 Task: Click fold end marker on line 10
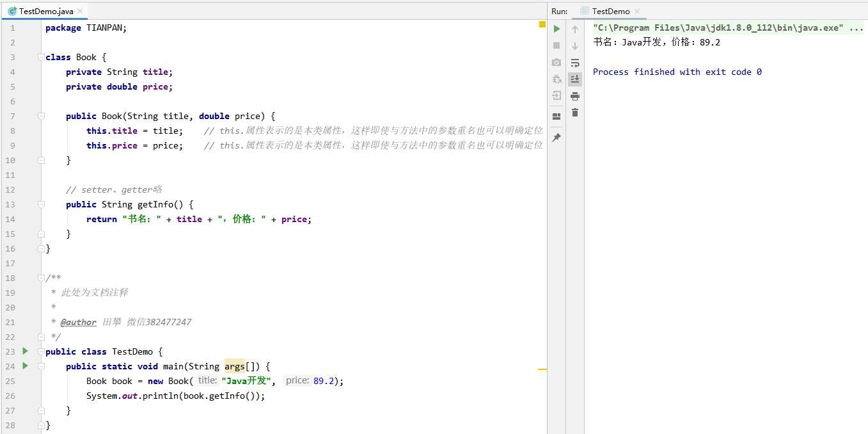tap(41, 160)
